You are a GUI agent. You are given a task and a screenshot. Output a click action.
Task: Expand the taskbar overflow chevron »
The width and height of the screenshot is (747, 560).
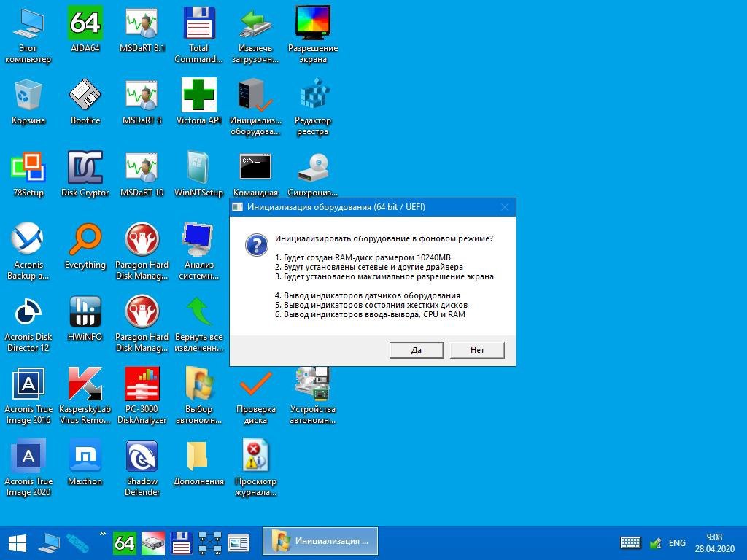(102, 534)
